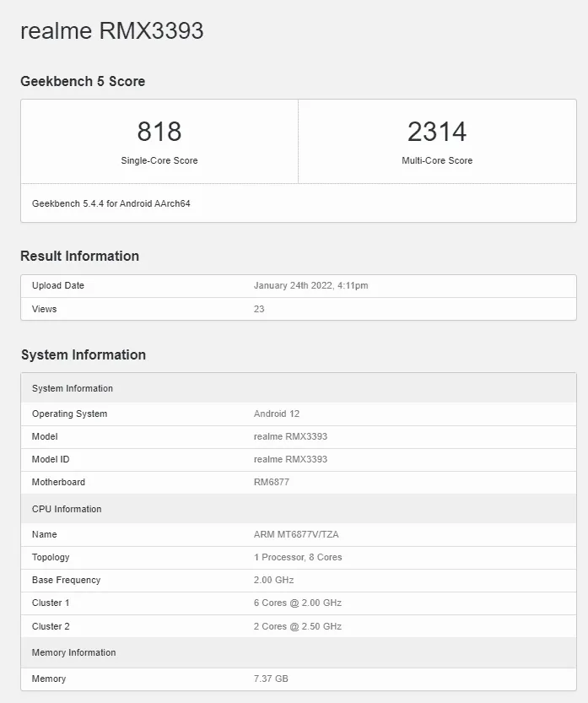Click the Cluster 2 value 2 Cores @ 2.50 GHz
The image size is (588, 703).
[297, 626]
